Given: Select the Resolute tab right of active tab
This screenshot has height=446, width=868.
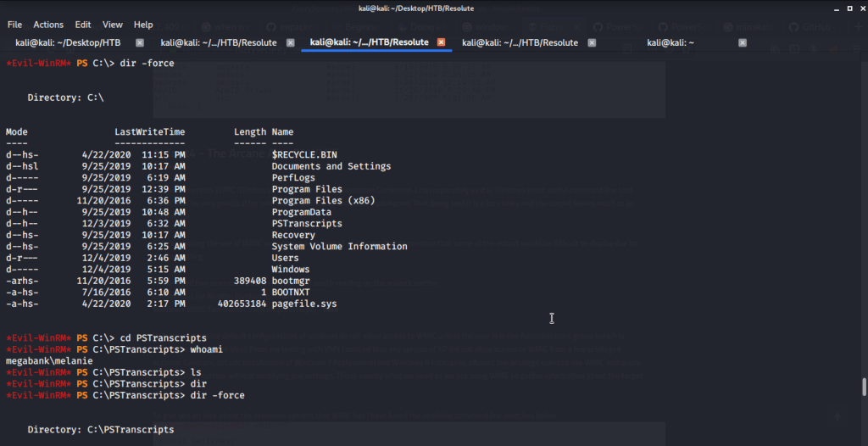Looking at the screenshot, I should pos(520,42).
